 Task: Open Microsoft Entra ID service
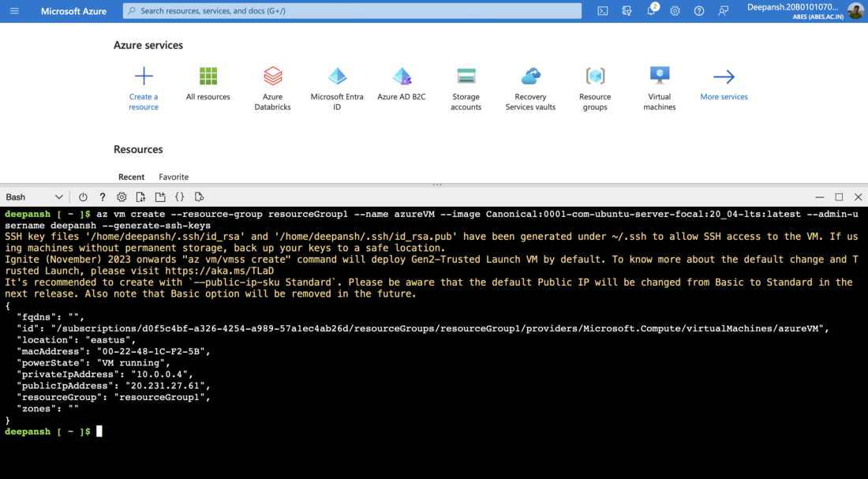tap(337, 88)
